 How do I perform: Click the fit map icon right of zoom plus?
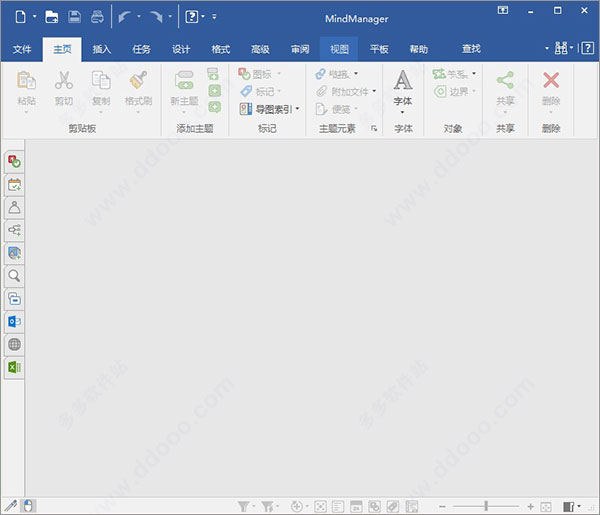click(546, 507)
